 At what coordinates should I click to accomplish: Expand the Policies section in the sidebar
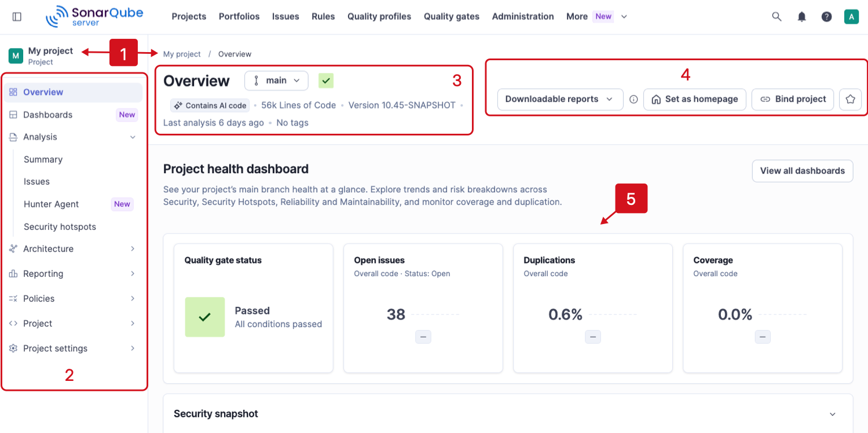pos(73,299)
